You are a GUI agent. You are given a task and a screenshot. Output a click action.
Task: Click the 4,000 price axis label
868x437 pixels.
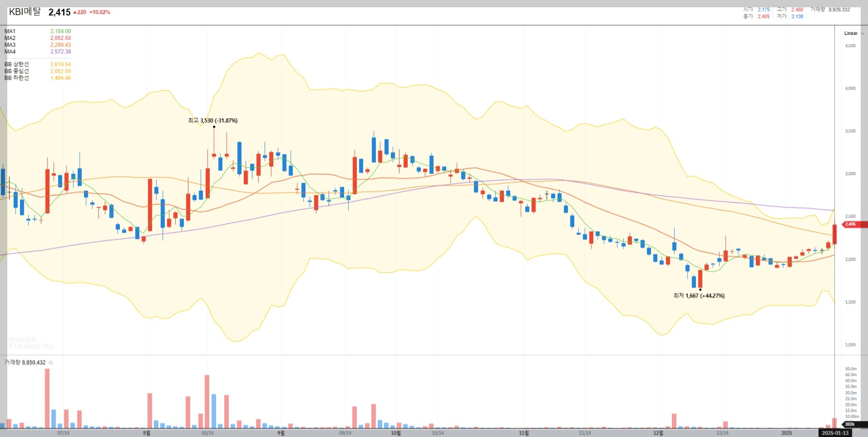[850, 88]
